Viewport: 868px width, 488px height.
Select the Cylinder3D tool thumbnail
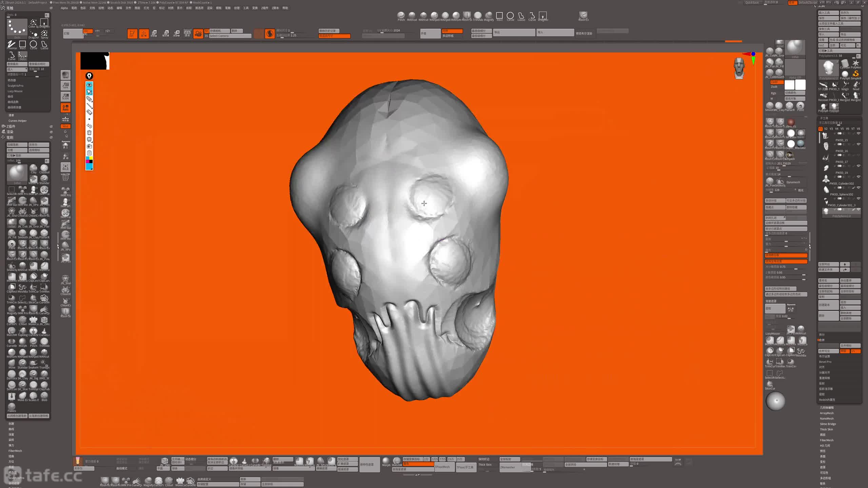pyautogui.click(x=845, y=64)
